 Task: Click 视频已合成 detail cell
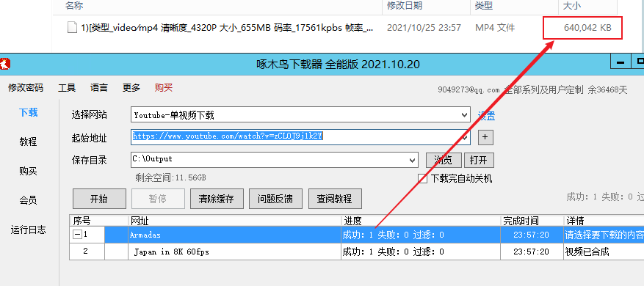[587, 252]
